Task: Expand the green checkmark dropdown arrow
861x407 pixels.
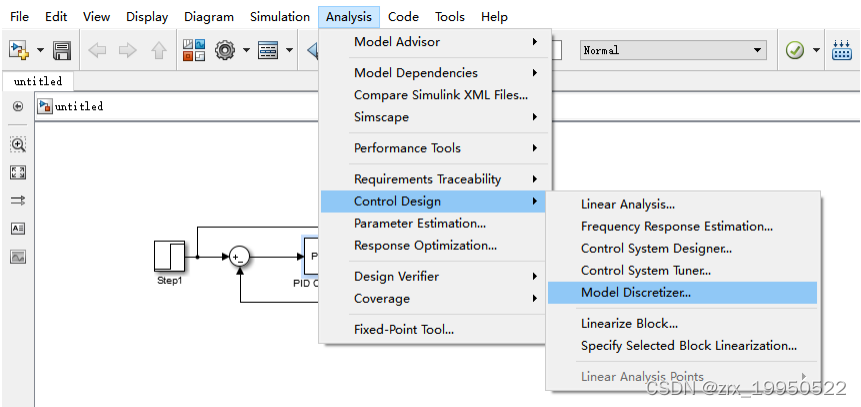Action: [x=817, y=51]
